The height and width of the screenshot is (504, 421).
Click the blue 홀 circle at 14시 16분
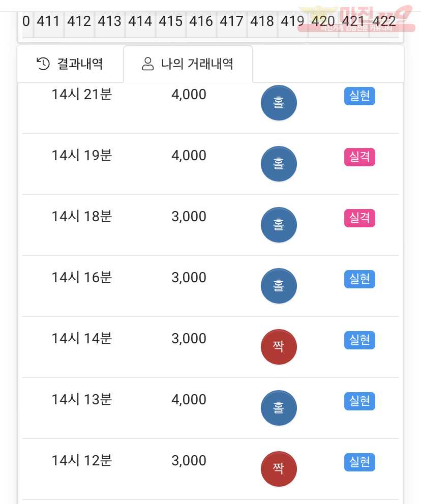pyautogui.click(x=279, y=286)
